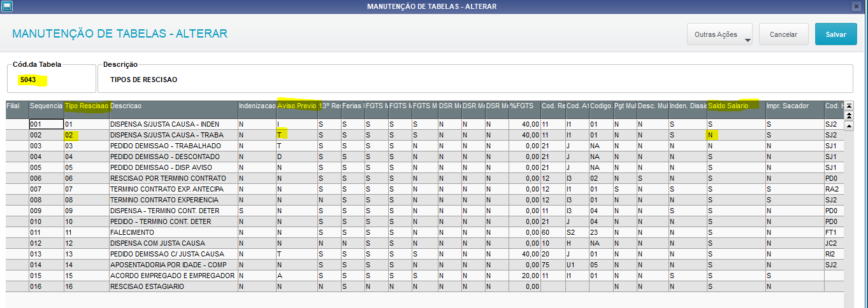The width and height of the screenshot is (868, 308).
Task: Click the Sequencia 001 input cell
Action: (x=46, y=125)
